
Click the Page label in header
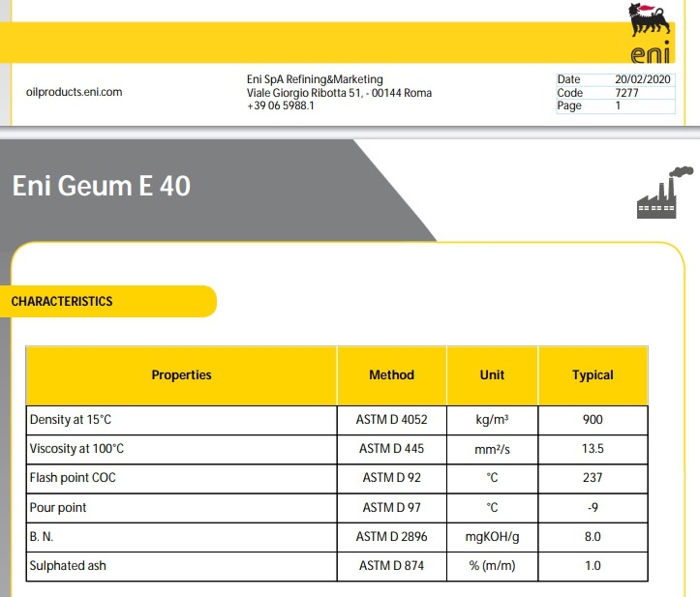click(569, 105)
